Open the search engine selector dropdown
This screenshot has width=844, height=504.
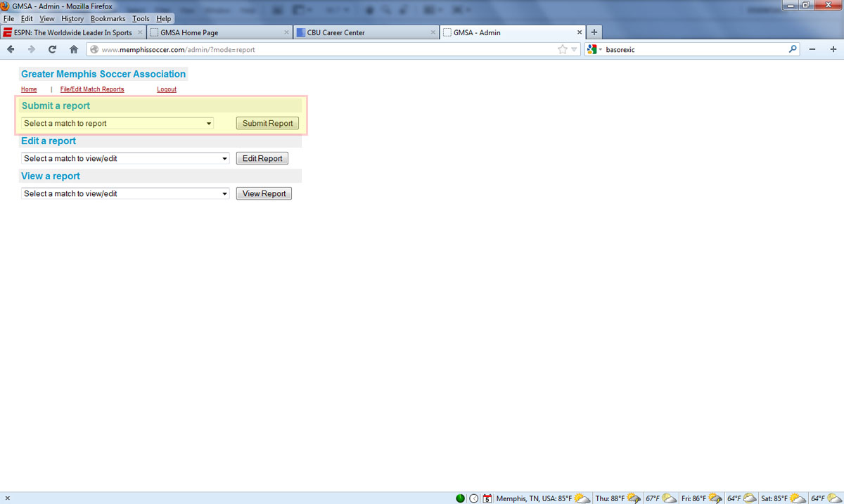tap(594, 49)
